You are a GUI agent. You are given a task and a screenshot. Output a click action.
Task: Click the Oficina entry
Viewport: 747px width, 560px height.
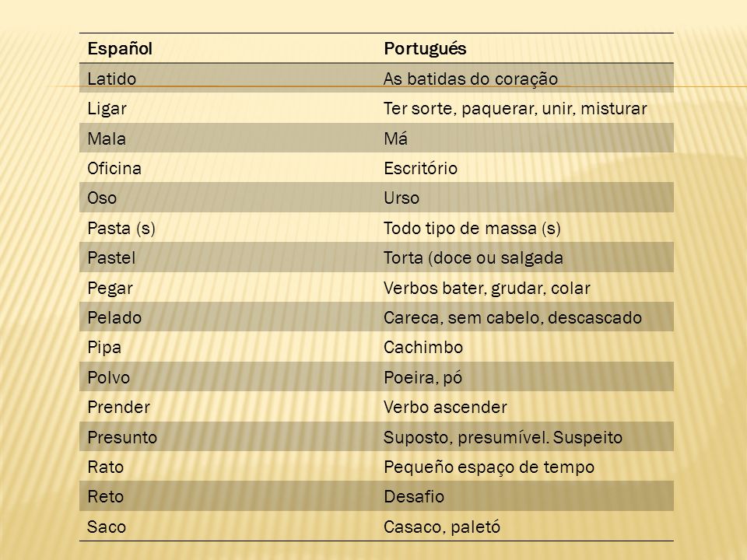(x=114, y=169)
